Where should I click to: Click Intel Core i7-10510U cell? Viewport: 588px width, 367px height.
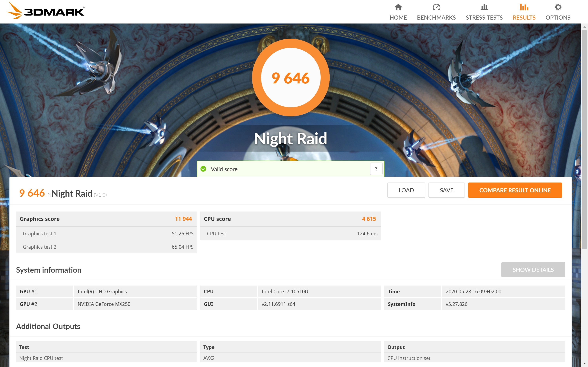(319, 292)
